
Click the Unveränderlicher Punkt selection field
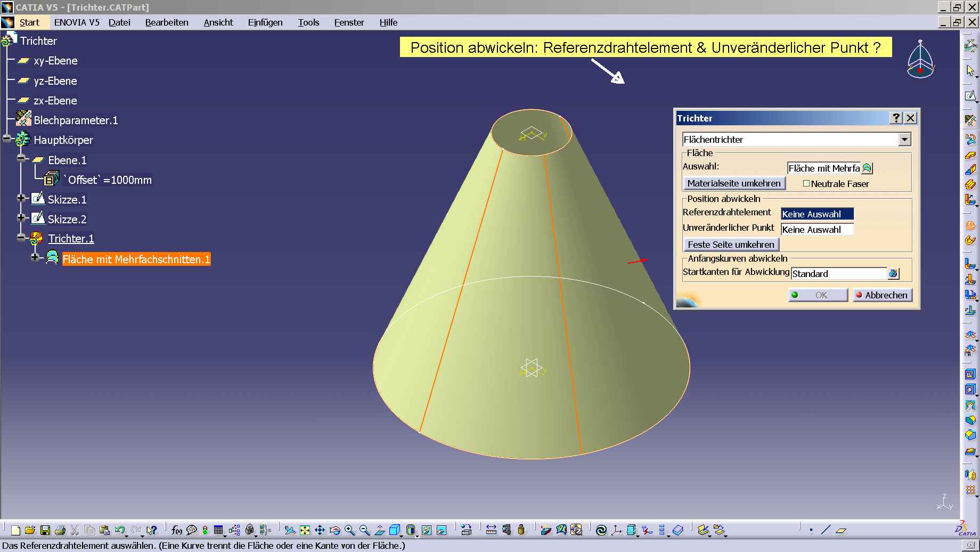[x=817, y=230]
